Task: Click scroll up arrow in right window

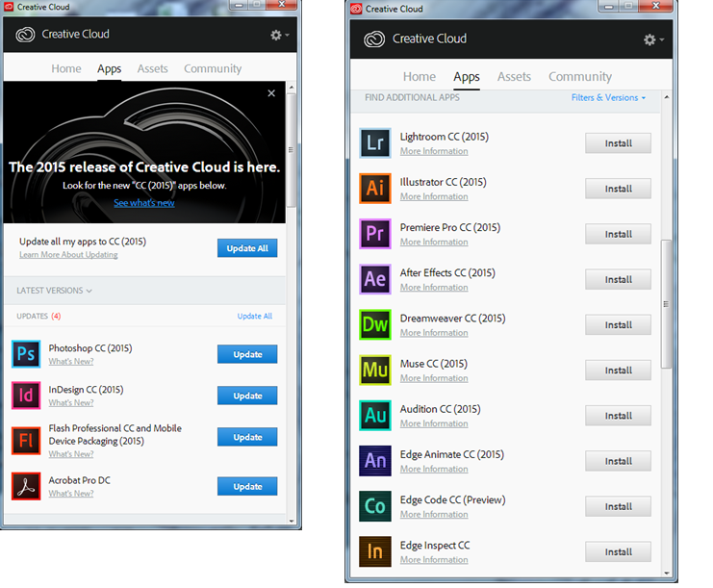Action: (x=667, y=97)
